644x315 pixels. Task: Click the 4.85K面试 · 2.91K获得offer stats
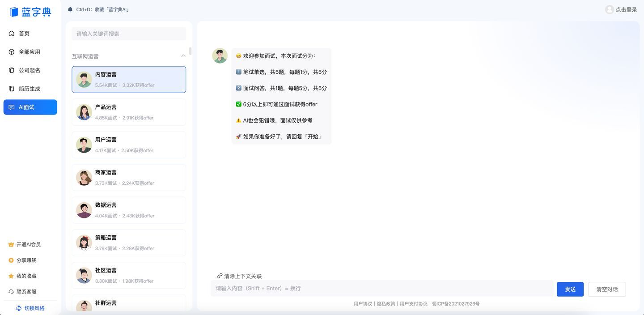(124, 118)
